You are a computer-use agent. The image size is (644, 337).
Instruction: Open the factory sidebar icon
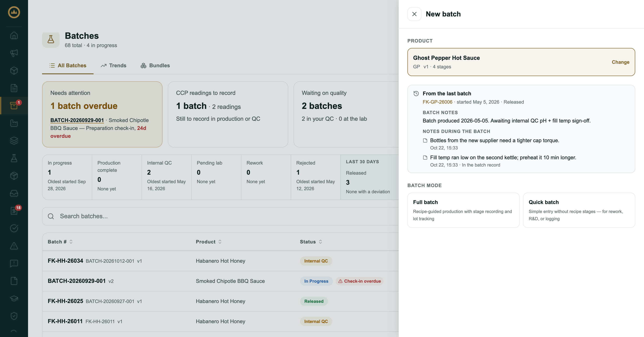[14, 123]
